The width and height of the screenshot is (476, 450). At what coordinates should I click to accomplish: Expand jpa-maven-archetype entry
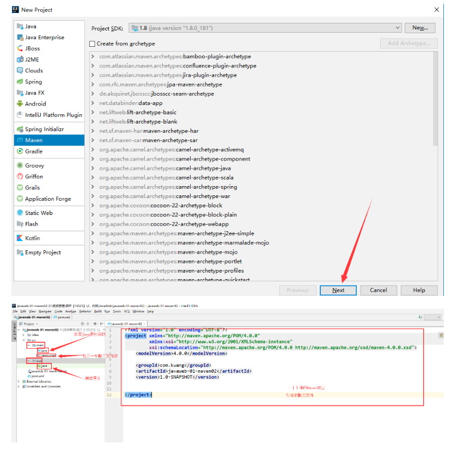[x=93, y=84]
